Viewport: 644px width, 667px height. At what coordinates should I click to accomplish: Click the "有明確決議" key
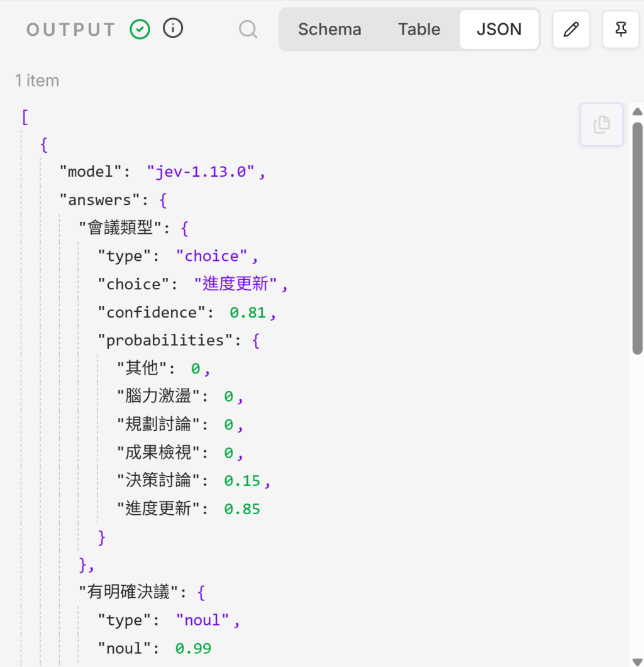pyautogui.click(x=128, y=592)
